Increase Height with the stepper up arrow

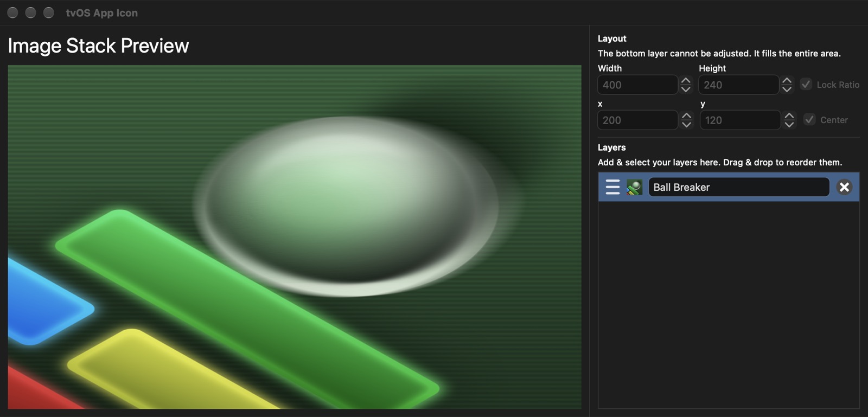(x=787, y=80)
